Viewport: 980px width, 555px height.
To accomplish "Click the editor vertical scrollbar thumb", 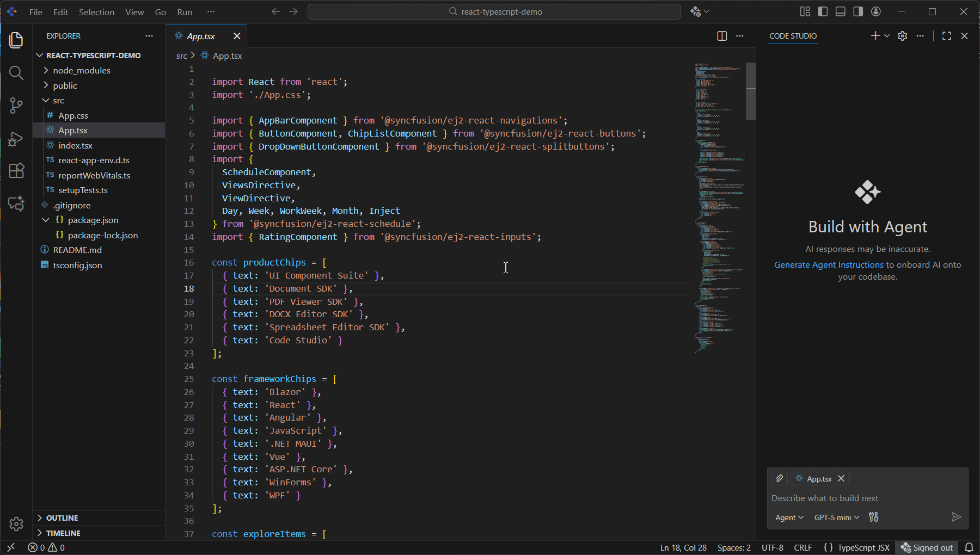I will pos(751,91).
